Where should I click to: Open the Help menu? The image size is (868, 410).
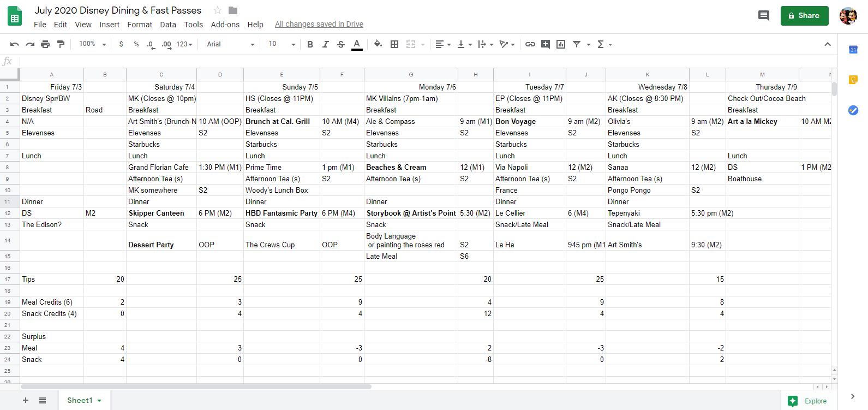(255, 25)
